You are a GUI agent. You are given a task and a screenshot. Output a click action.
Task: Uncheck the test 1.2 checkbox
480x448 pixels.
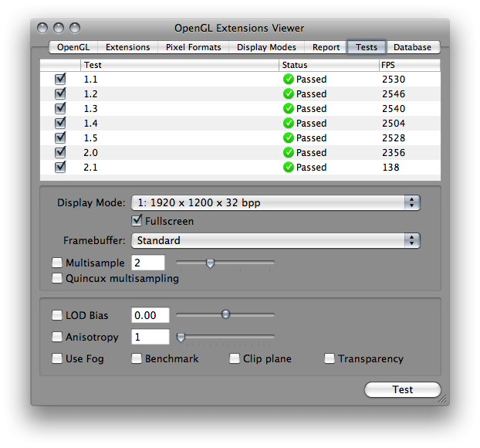click(x=60, y=93)
